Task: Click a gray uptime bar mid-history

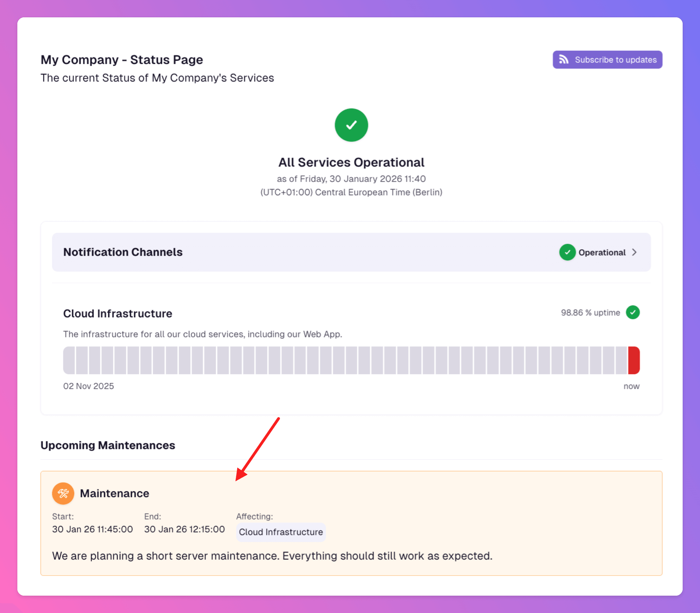Action: tap(351, 360)
